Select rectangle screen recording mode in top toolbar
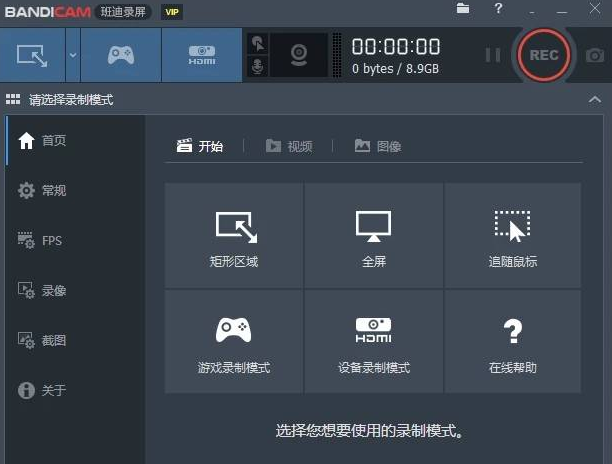This screenshot has height=464, width=612. pyautogui.click(x=32, y=55)
